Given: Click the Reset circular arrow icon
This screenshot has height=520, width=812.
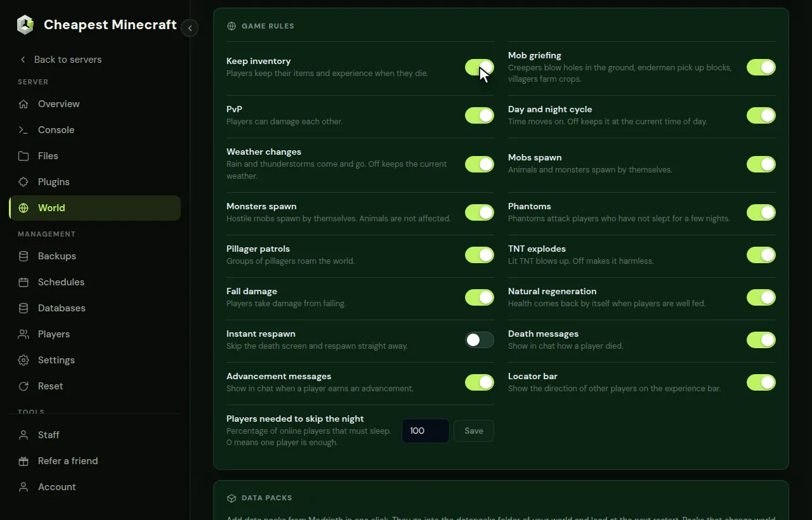Looking at the screenshot, I should 23,386.
